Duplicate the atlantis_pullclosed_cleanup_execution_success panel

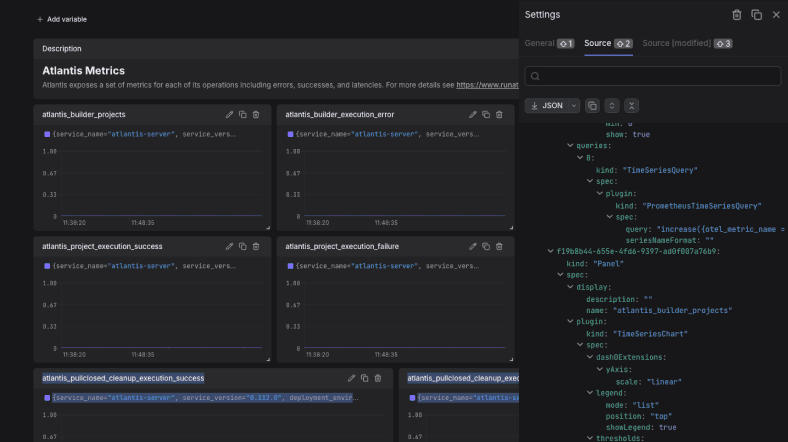[x=364, y=378]
